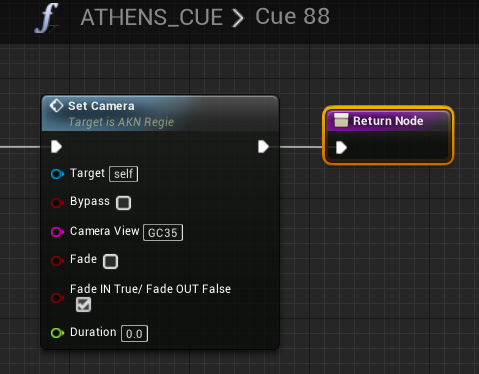Click the magenta Camera View pin
This screenshot has width=479, height=374.
pyautogui.click(x=57, y=232)
